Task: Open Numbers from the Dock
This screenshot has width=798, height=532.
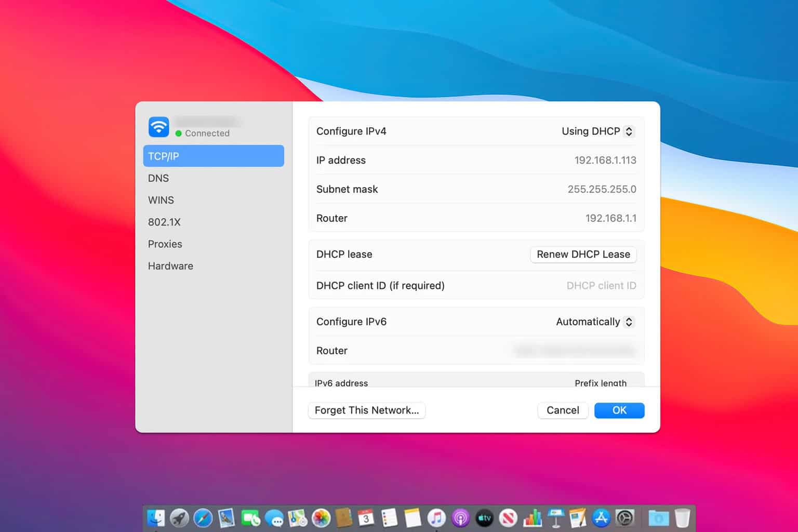Action: tap(532, 518)
